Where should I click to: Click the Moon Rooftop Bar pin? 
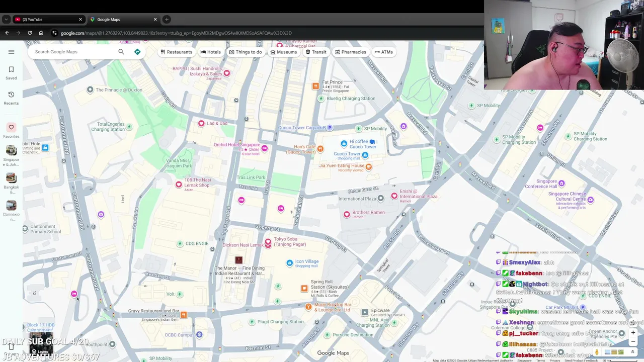[x=308, y=306]
